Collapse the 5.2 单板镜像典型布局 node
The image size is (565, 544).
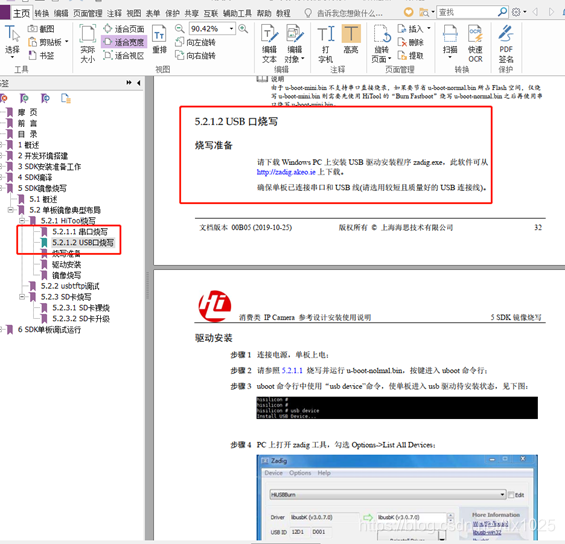point(11,210)
